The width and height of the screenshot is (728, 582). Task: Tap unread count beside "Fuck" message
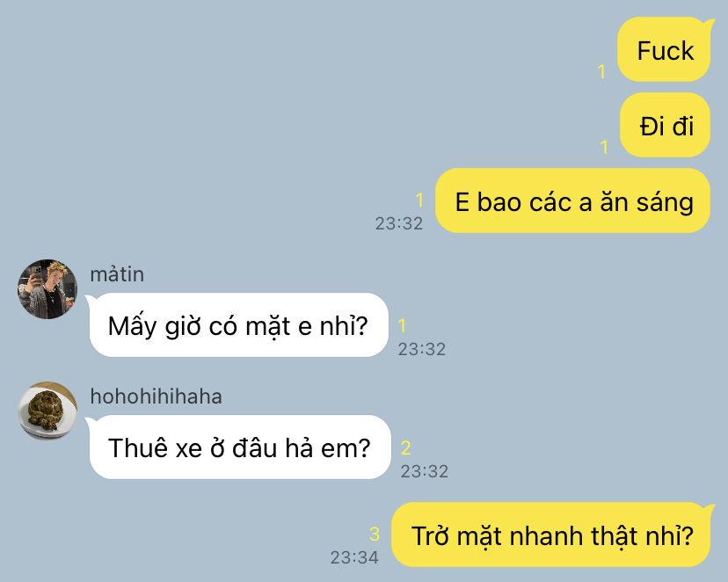coord(601,71)
